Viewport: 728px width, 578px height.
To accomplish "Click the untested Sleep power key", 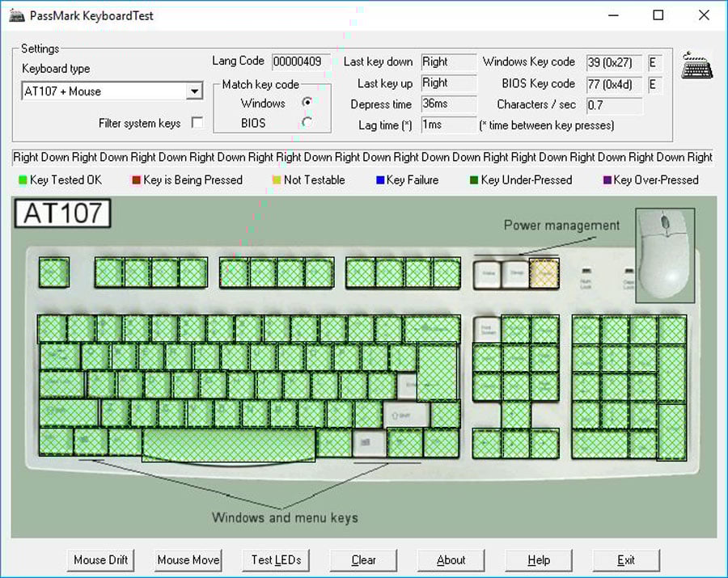I will point(516,275).
